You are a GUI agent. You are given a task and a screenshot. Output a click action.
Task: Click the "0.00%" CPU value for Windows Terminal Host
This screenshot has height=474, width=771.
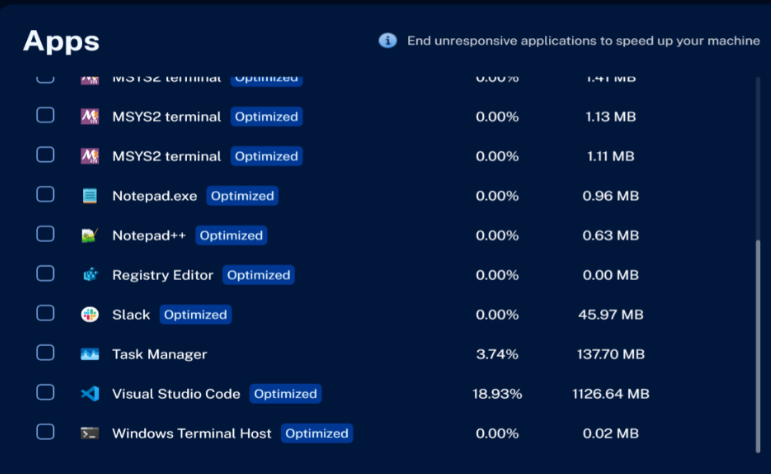coord(497,433)
